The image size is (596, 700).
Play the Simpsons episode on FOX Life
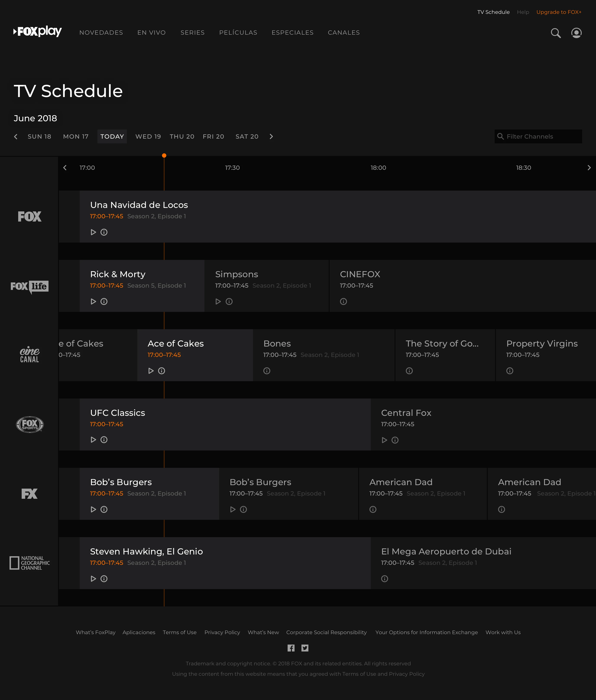pyautogui.click(x=218, y=301)
